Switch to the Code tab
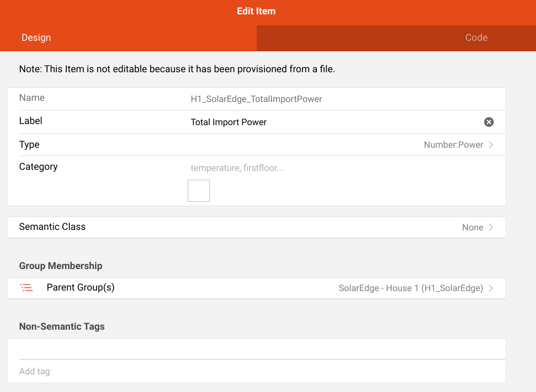536x392 pixels. coord(476,38)
